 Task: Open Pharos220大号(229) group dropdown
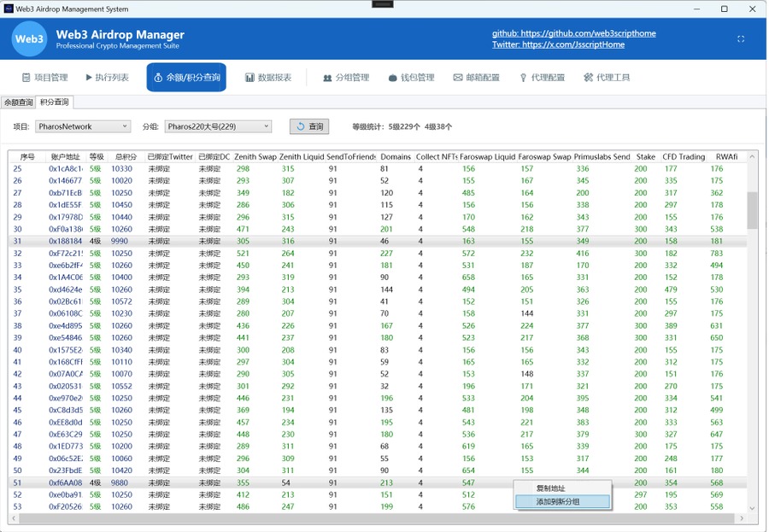pos(218,126)
